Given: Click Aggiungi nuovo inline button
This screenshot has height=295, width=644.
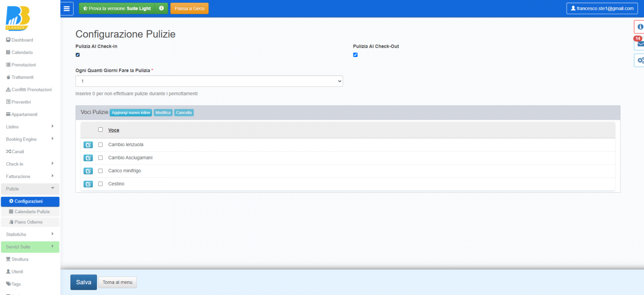Looking at the screenshot, I should 131,113.
